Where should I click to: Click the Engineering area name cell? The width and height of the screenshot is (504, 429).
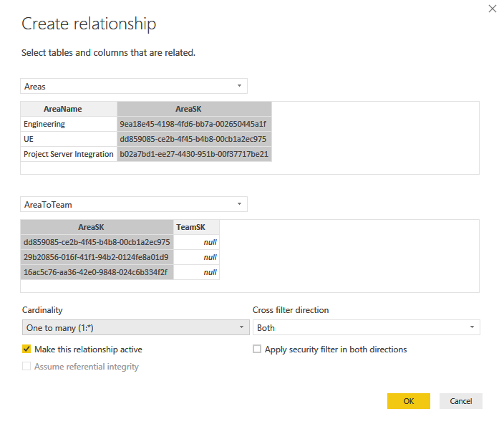tap(69, 124)
